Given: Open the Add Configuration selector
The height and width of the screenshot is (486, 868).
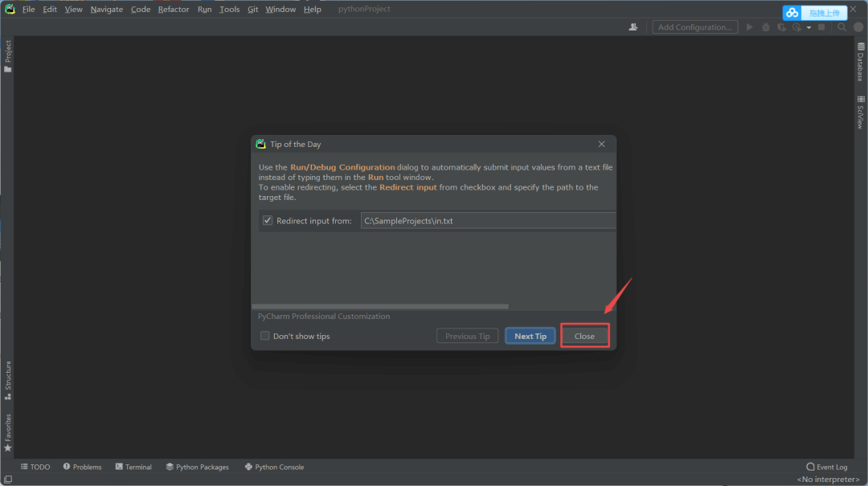Looking at the screenshot, I should pyautogui.click(x=694, y=27).
